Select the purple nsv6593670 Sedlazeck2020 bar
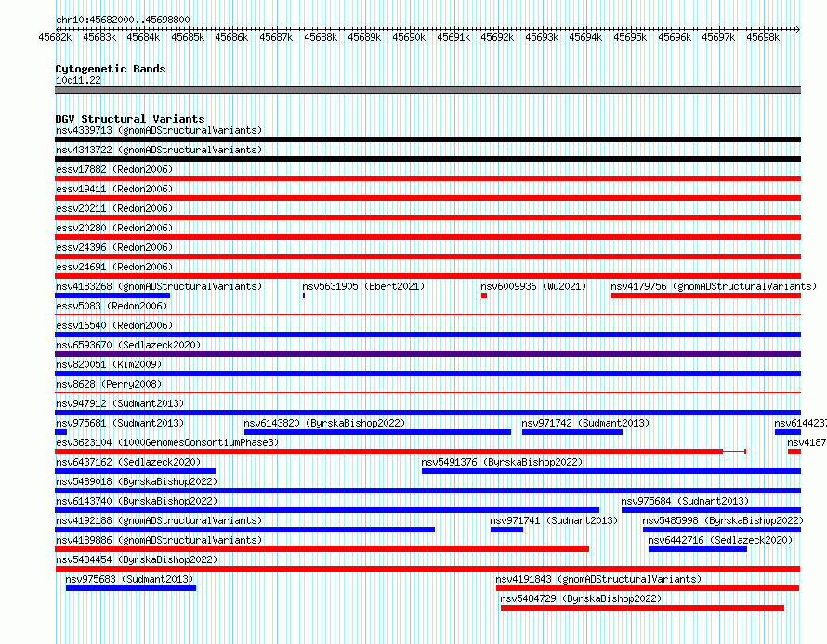 click(427, 354)
